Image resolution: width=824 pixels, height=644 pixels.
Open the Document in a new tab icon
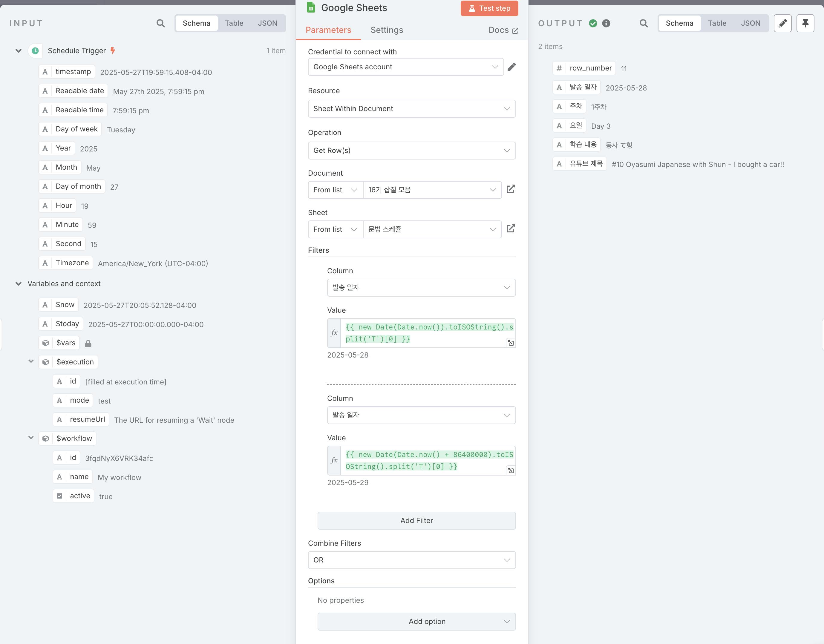point(511,189)
